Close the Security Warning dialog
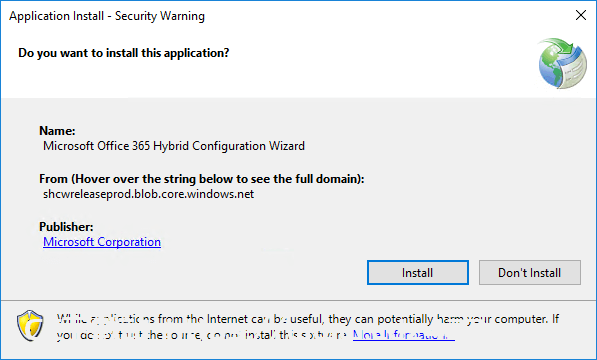This screenshot has height=360, width=597. [581, 15]
